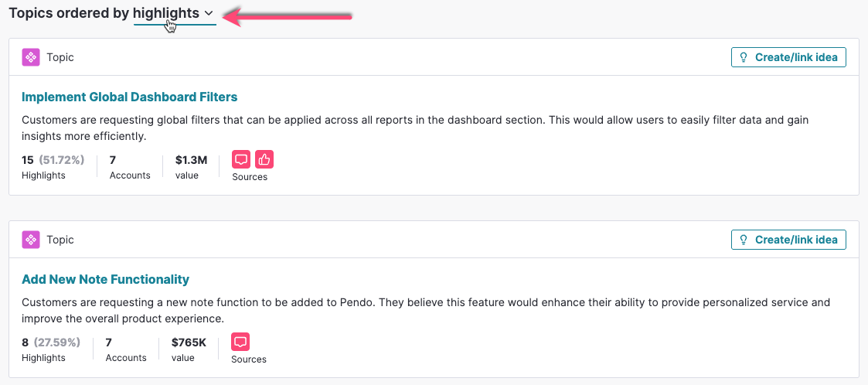Open Implement Global Dashboard Filters topic

130,97
